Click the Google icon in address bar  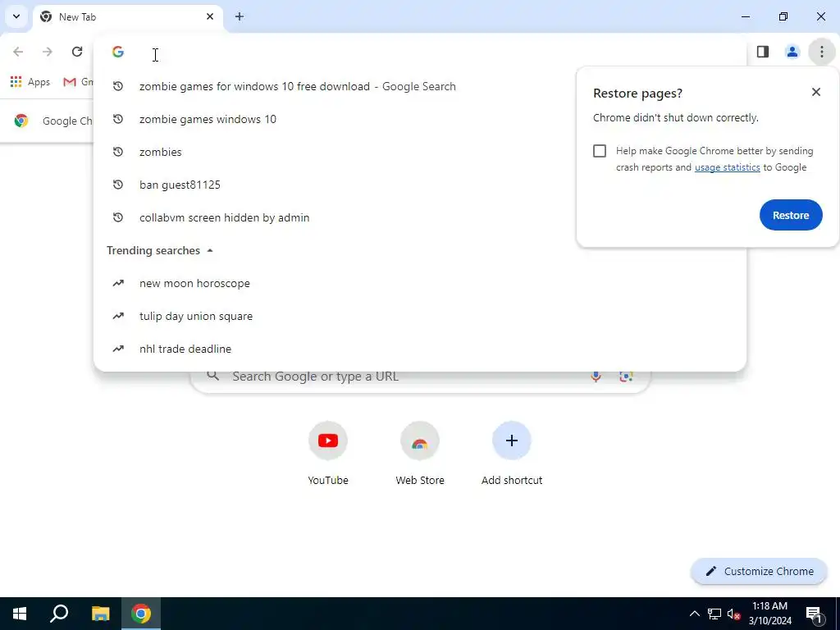click(x=118, y=52)
